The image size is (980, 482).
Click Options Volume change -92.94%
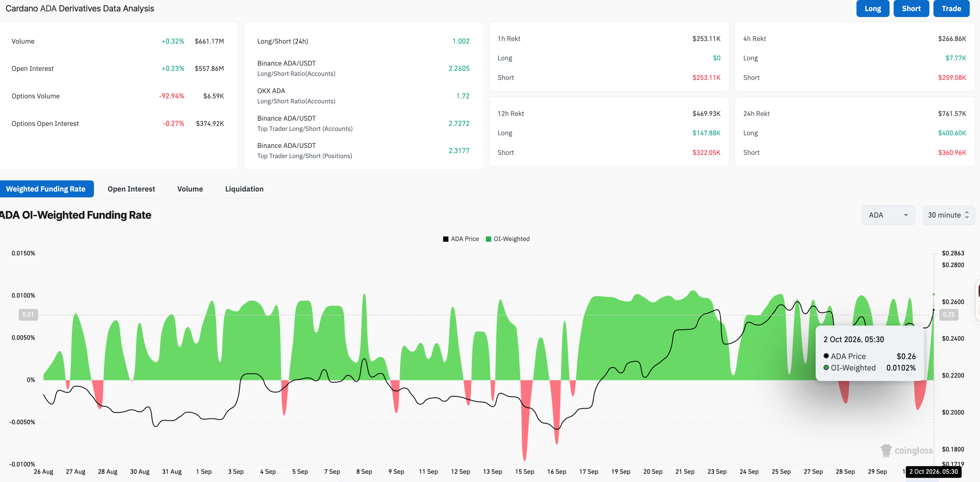pyautogui.click(x=172, y=96)
